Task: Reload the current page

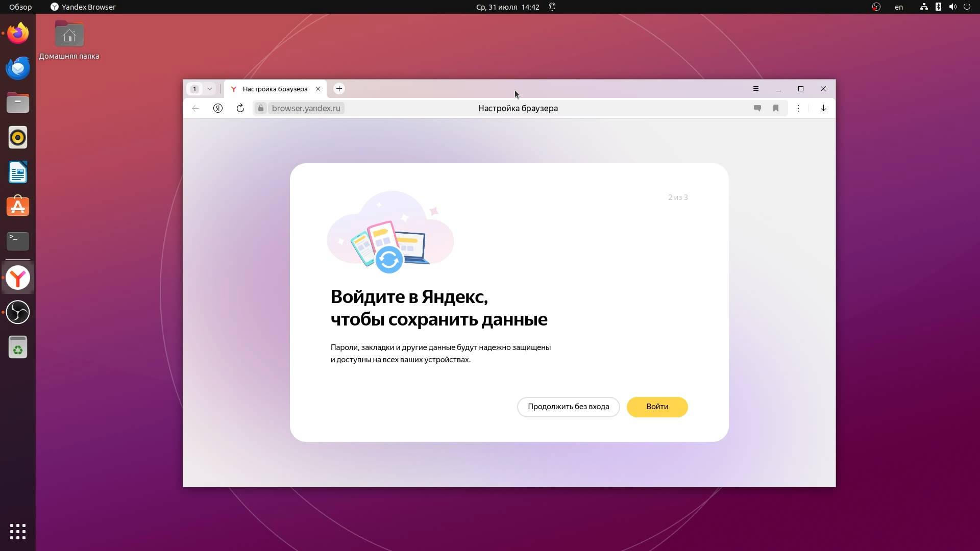Action: (240, 108)
